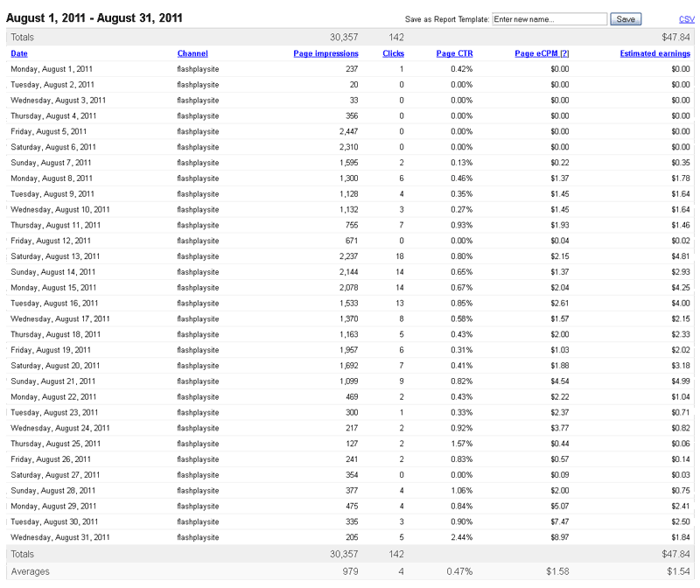Click the earnings value $4.25
The image size is (700, 588).
(x=681, y=288)
